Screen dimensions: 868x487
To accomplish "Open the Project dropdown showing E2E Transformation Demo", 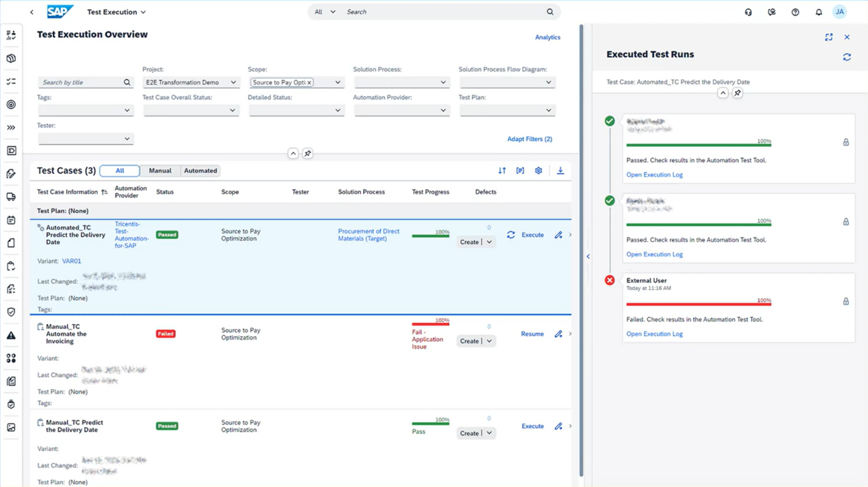I will pyautogui.click(x=190, y=82).
